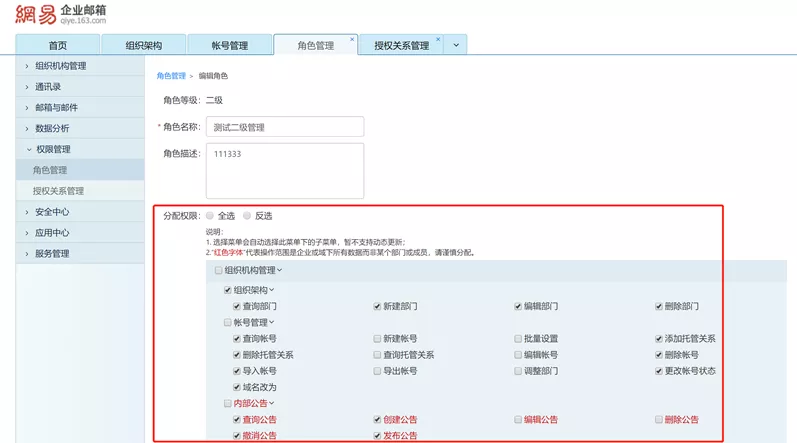The width and height of the screenshot is (797, 443).
Task: Open the tab overflow dropdown arrow
Action: (456, 45)
